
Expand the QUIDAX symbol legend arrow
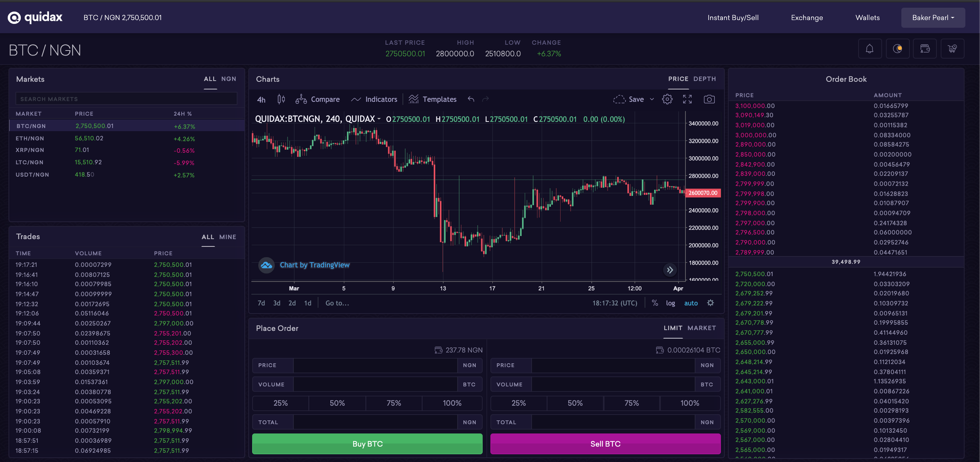pyautogui.click(x=379, y=119)
